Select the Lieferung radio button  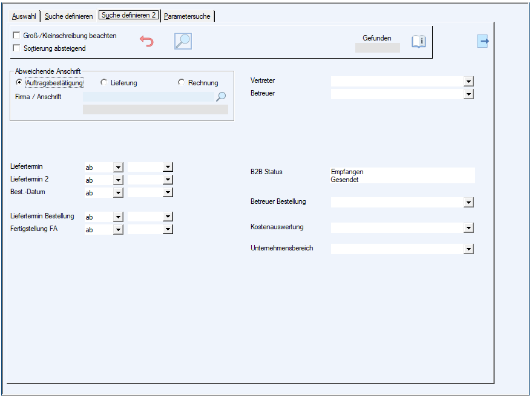click(x=104, y=82)
